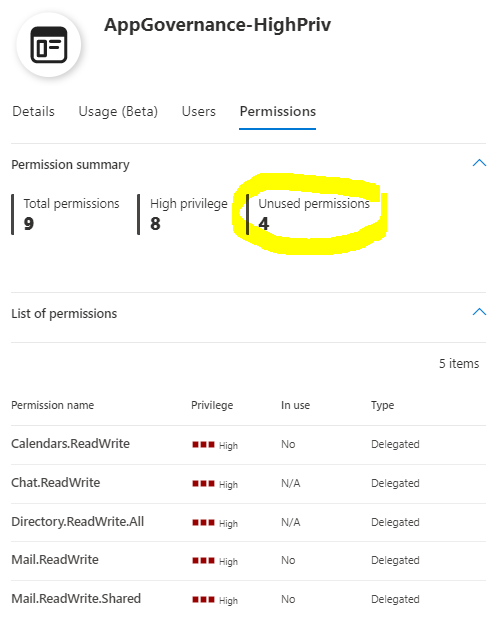492x617 pixels.
Task: Switch to the Usage (Beta) tab
Action: (x=118, y=111)
